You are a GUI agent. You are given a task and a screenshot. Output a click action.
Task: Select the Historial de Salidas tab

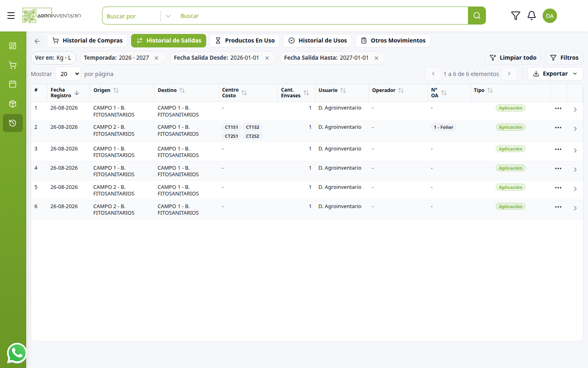[x=169, y=40]
